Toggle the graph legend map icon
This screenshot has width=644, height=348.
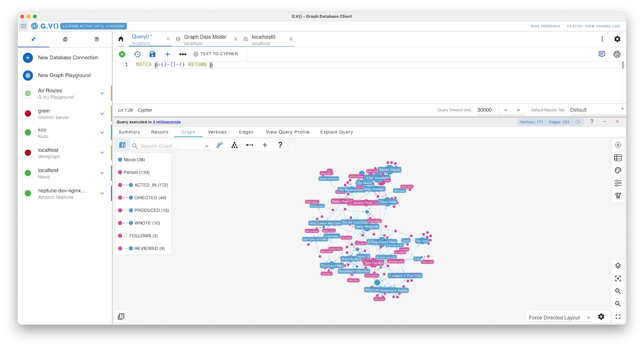(122, 145)
